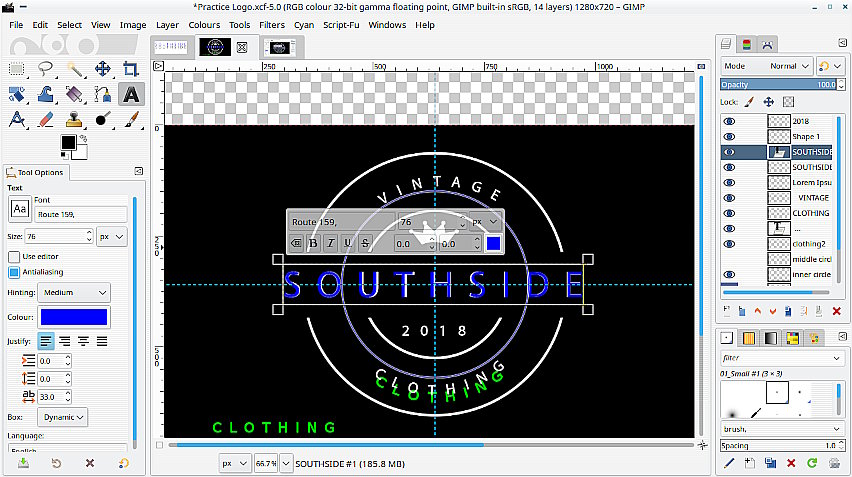Toggle Strikethrough in on-canvas text toolbar
The height and width of the screenshot is (477, 852).
point(365,243)
